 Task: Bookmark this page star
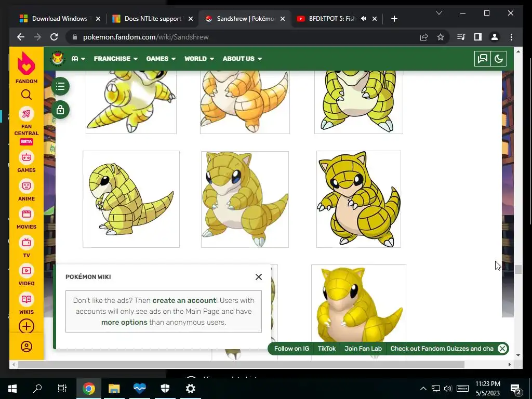coord(441,37)
